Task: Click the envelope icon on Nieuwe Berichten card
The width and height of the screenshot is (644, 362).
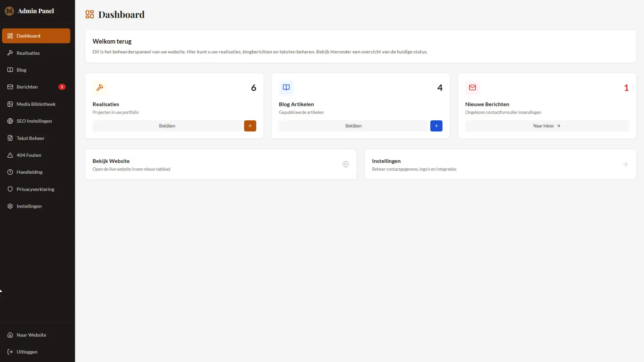Action: (x=472, y=87)
